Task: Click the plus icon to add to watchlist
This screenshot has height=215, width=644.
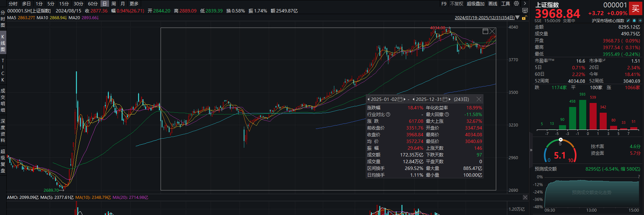Action: [x=640, y=21]
